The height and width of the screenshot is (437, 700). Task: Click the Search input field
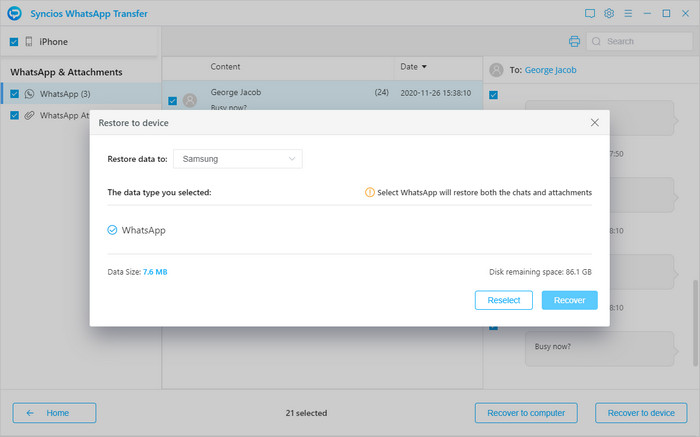[x=640, y=42]
